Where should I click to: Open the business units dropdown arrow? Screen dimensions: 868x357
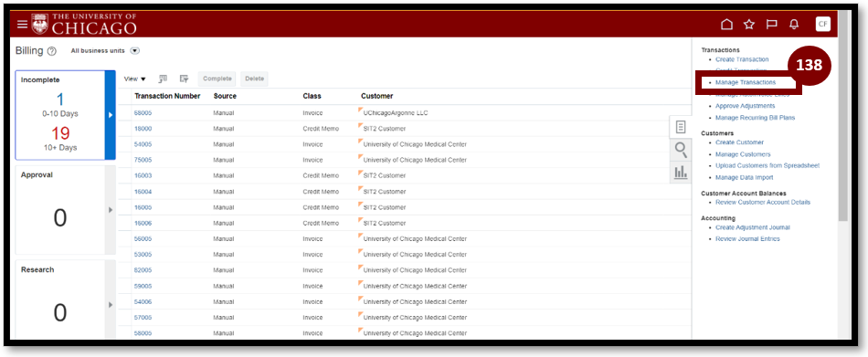[x=134, y=50]
